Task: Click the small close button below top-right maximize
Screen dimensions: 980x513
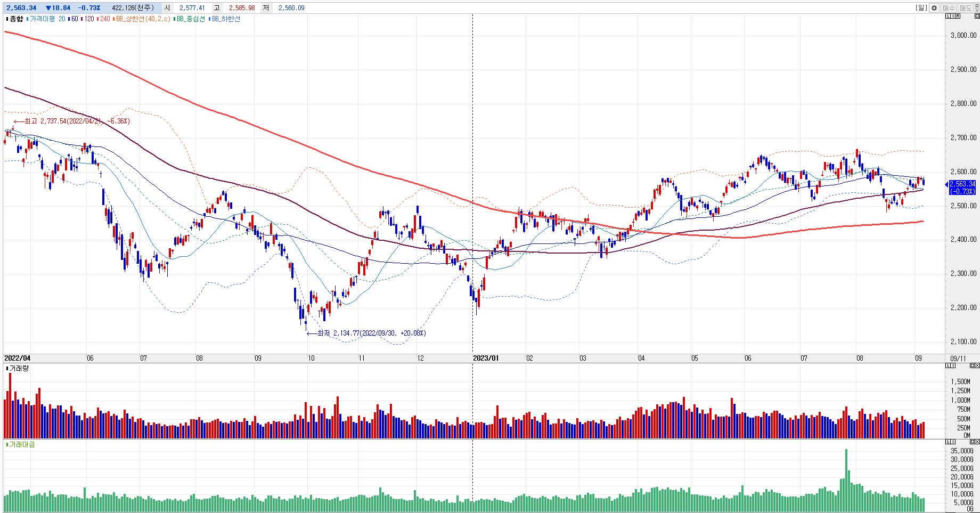Action: [977, 11]
